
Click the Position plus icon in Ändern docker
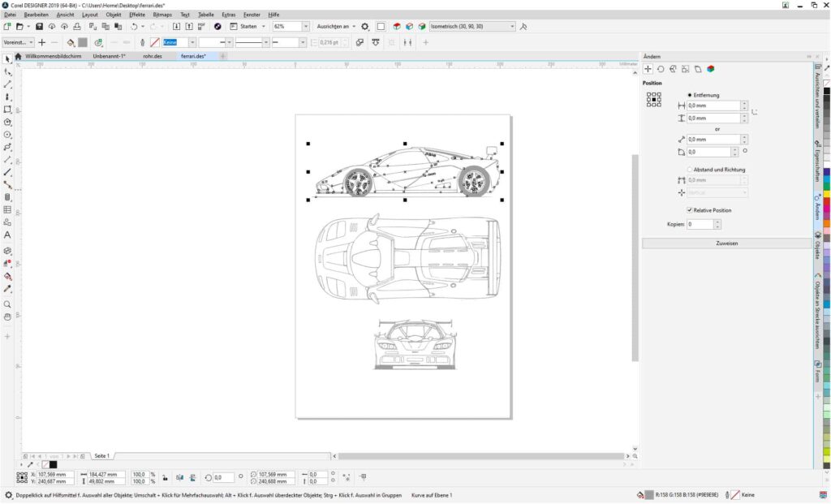coord(648,69)
